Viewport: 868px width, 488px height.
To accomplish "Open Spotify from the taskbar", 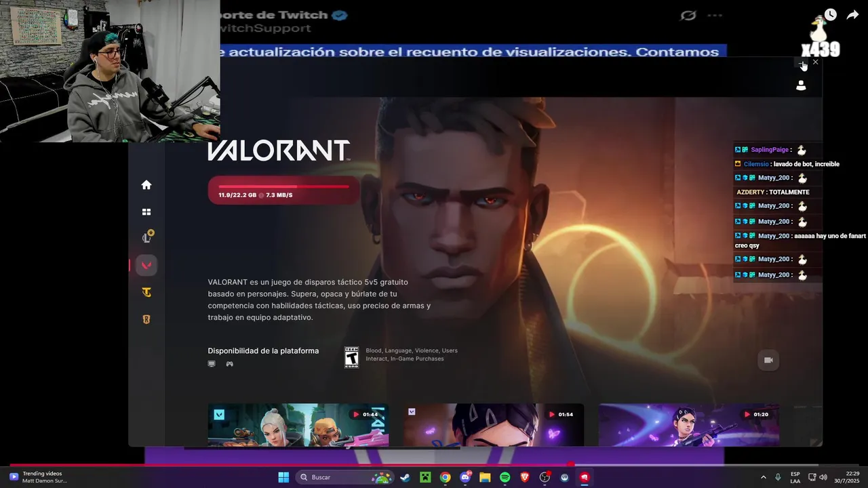I will (505, 477).
